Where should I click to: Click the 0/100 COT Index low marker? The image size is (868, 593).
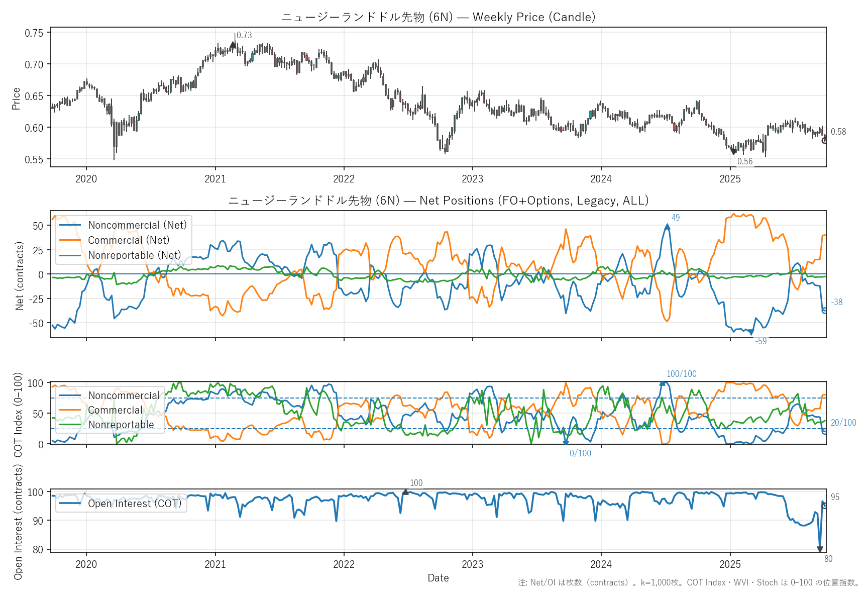click(x=566, y=443)
